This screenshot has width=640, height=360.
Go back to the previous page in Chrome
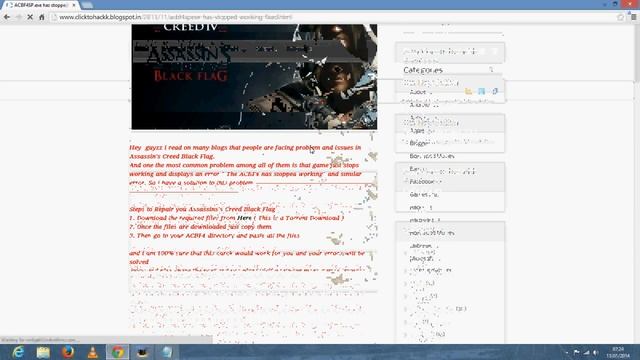click(x=7, y=17)
